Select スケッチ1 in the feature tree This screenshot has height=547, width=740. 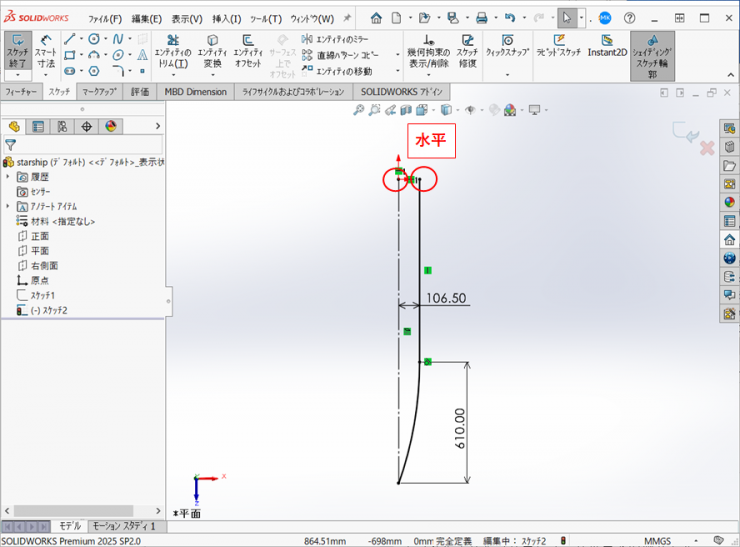coord(41,296)
